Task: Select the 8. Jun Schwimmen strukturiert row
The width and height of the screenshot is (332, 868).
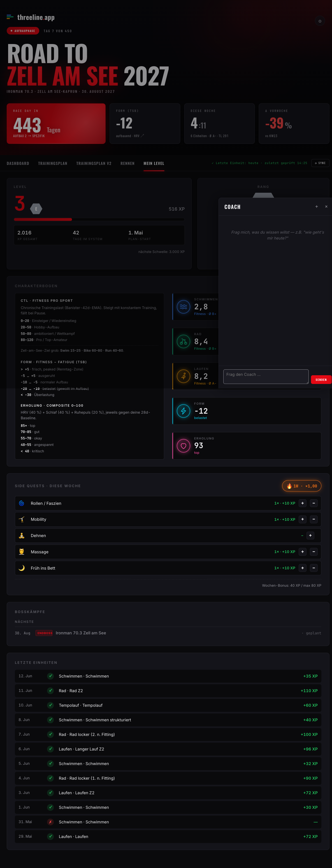Action: pos(168,720)
